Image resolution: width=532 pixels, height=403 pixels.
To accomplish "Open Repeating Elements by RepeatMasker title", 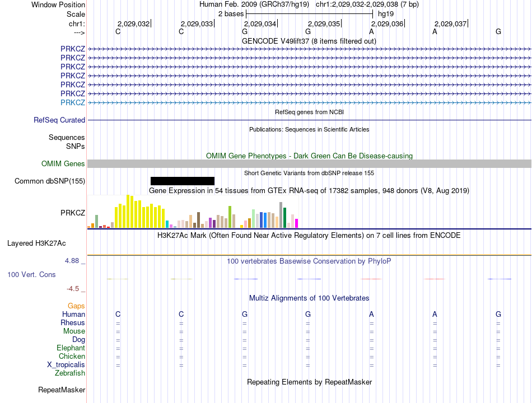I will [x=310, y=382].
